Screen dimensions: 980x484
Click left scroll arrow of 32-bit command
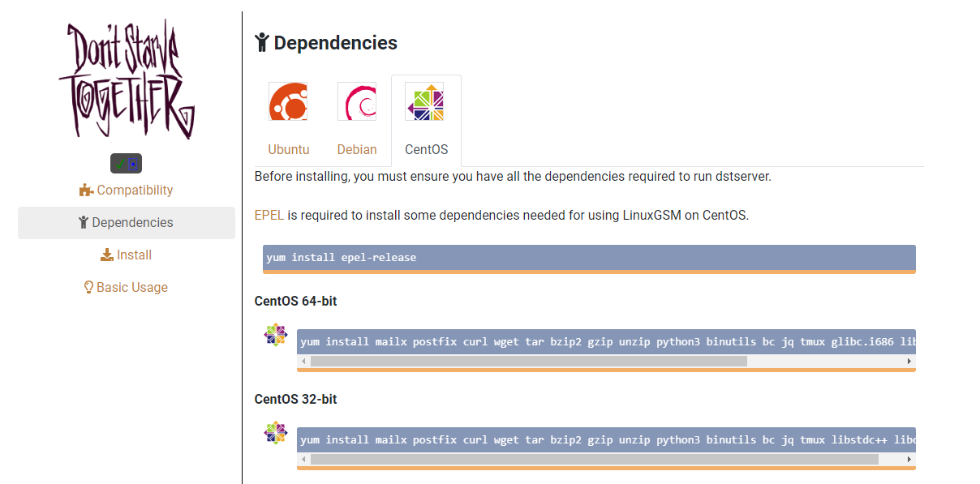(x=304, y=460)
